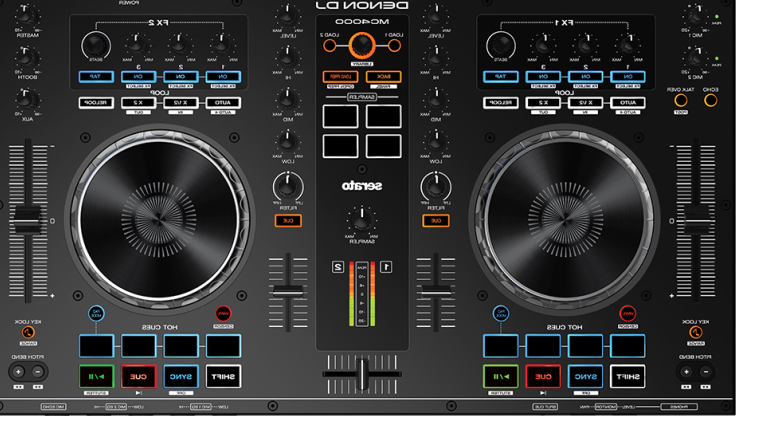Toggle the red Vinyl button on the FX 1 deck
The image size is (762, 429).
coord(627,313)
